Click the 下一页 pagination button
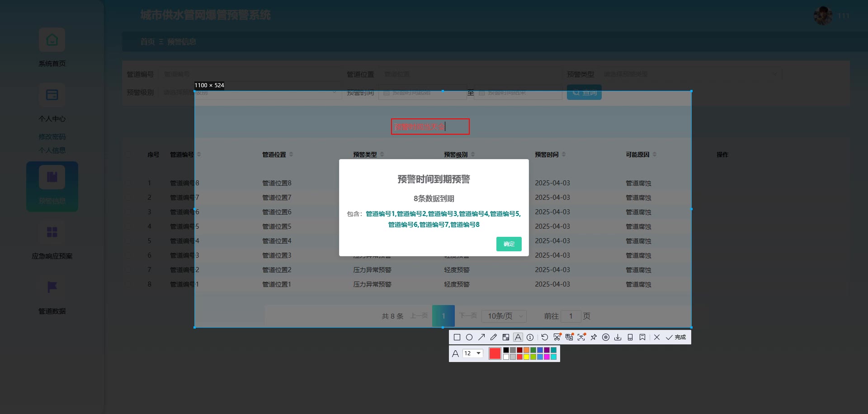Viewport: 868px width, 414px height. point(468,316)
